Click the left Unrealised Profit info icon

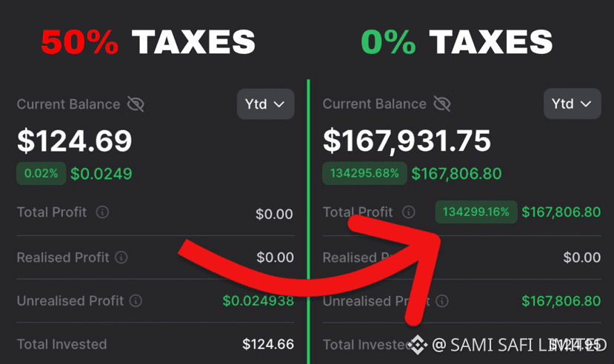(x=136, y=301)
